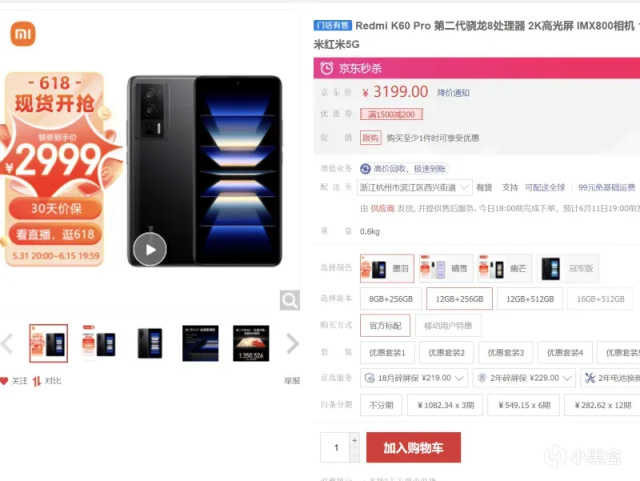Click 加入购物车 add to cart button
The height and width of the screenshot is (481, 640).
413,448
